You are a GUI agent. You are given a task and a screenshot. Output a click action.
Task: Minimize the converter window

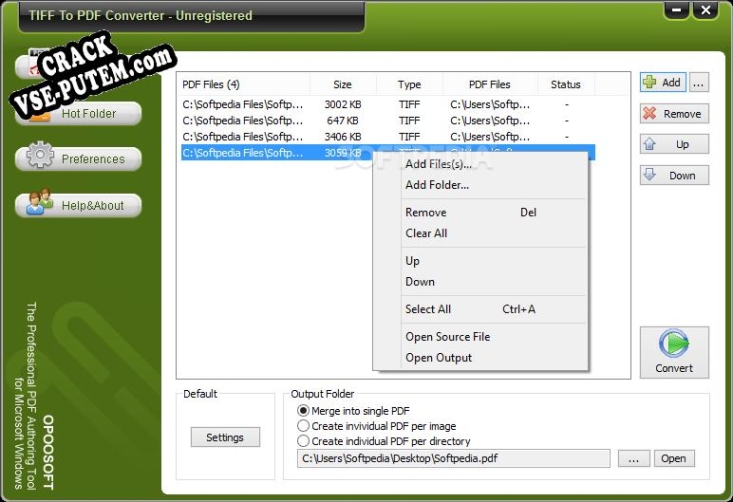pos(676,10)
